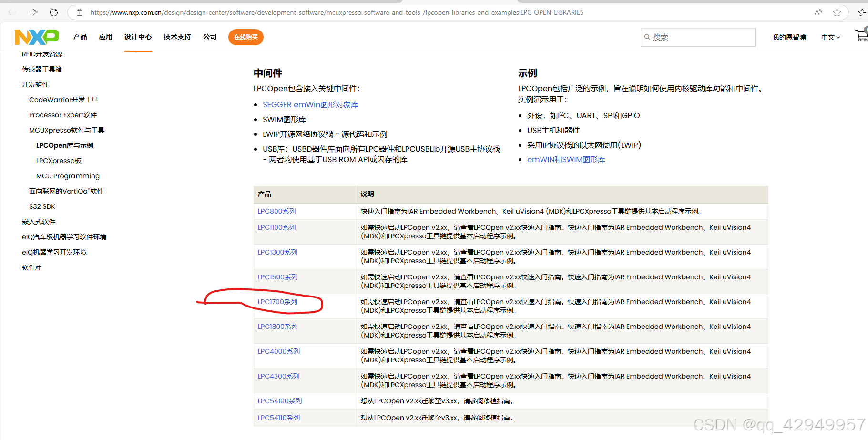Click the 示例 section heading

[528, 73]
